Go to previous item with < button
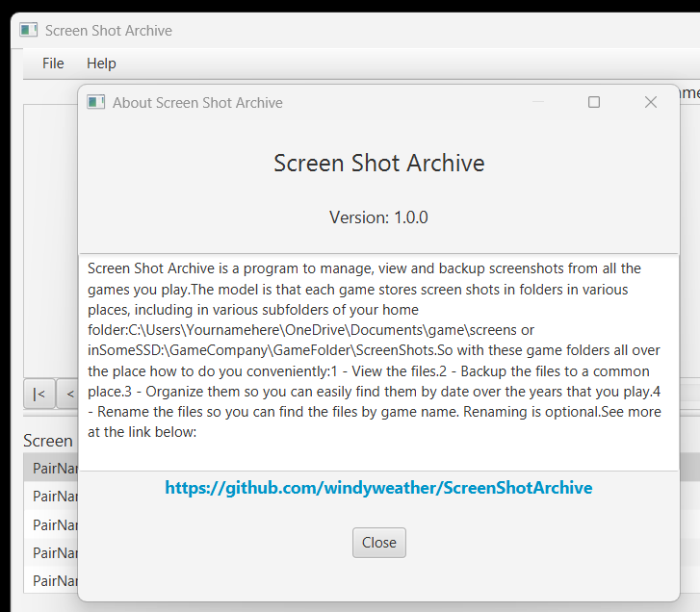The image size is (700, 612). click(x=69, y=394)
